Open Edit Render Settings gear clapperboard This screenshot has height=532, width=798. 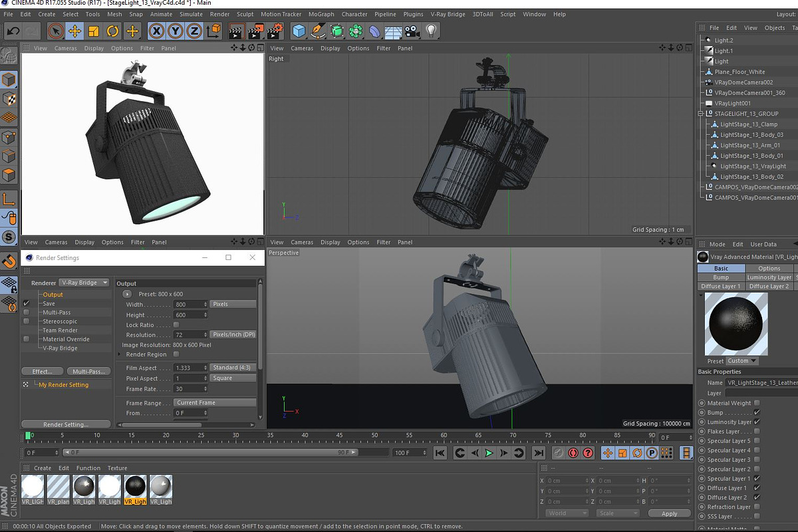(x=275, y=31)
